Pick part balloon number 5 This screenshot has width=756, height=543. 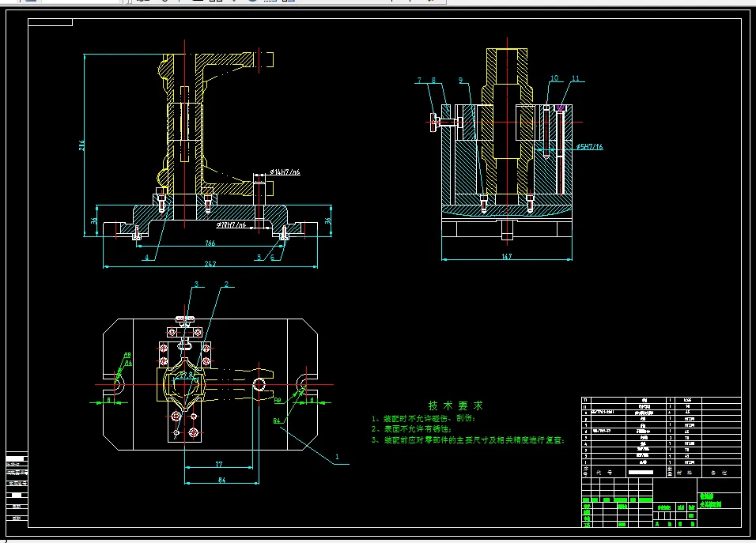tap(259, 258)
